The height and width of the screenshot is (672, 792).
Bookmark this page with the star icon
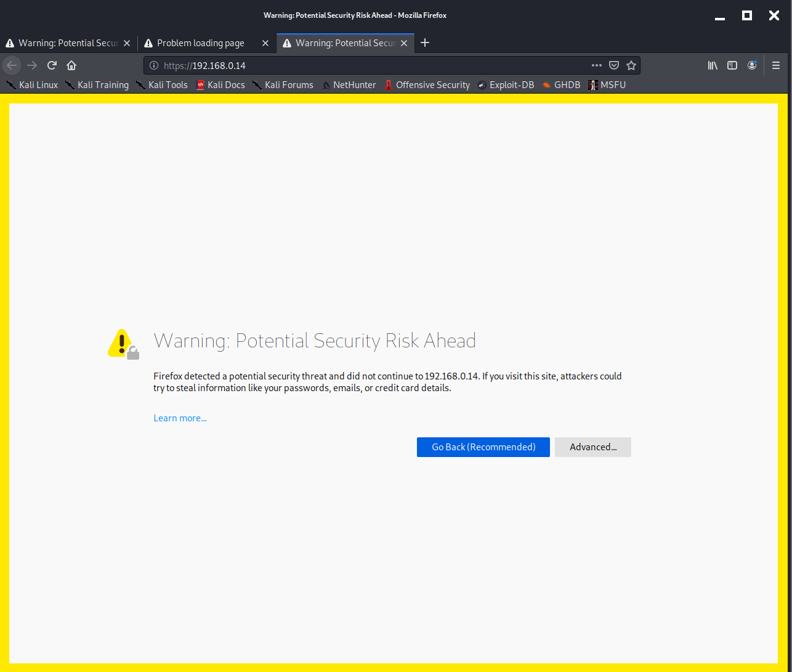pyautogui.click(x=631, y=65)
